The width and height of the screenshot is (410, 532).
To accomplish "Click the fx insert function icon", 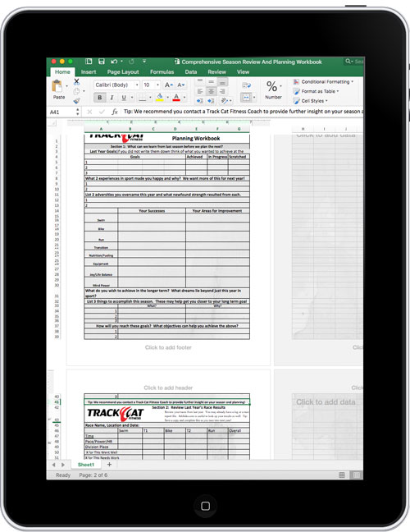I will [x=115, y=112].
